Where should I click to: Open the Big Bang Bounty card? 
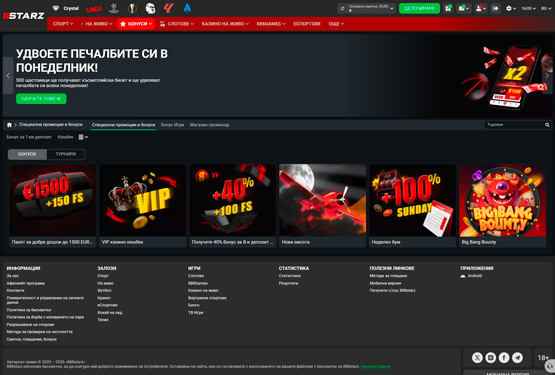point(502,205)
